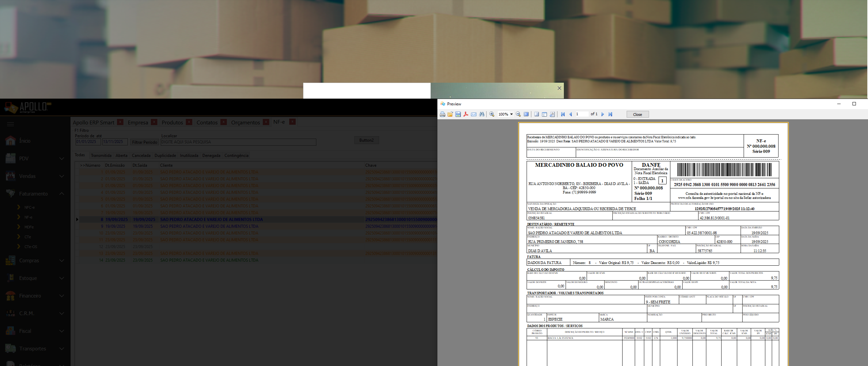Go to the next preview page
This screenshot has width=868, height=366.
click(603, 114)
